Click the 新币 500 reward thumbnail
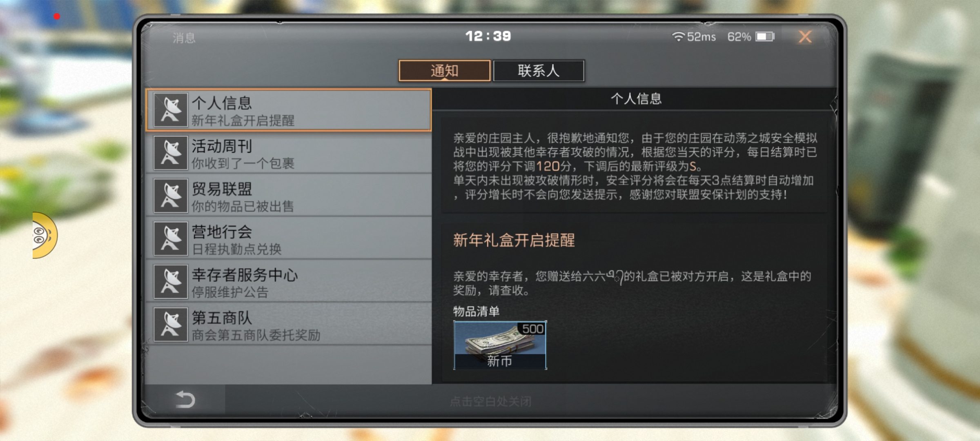This screenshot has width=980, height=441. pyautogui.click(x=500, y=345)
